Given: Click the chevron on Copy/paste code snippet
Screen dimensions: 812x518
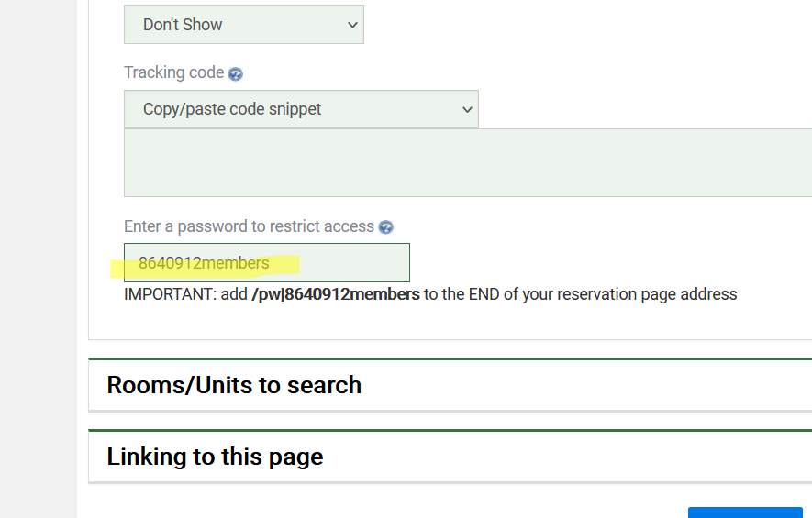Looking at the screenshot, I should point(467,110).
